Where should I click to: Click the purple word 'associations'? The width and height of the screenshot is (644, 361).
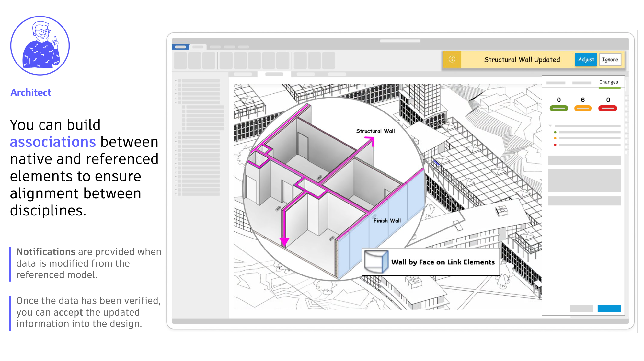pyautogui.click(x=53, y=142)
